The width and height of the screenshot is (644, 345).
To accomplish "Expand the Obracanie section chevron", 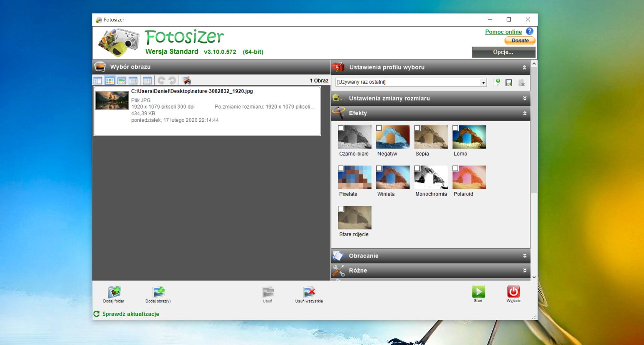I will tap(525, 256).
